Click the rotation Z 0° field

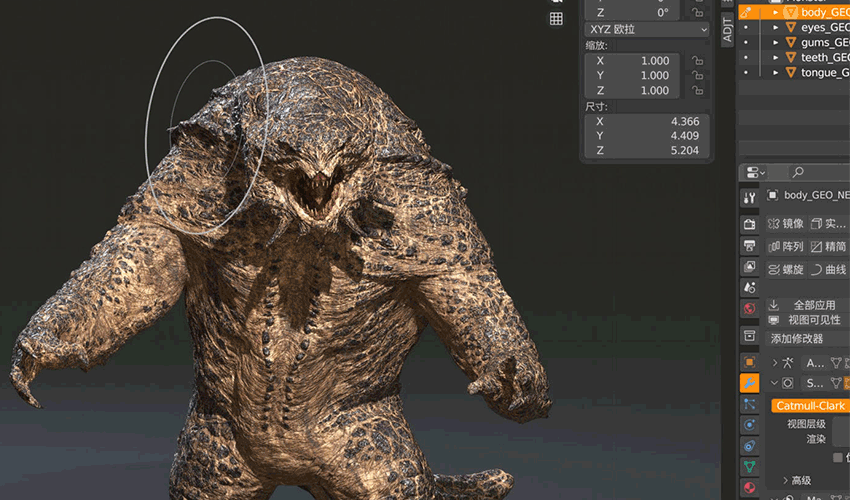(632, 12)
